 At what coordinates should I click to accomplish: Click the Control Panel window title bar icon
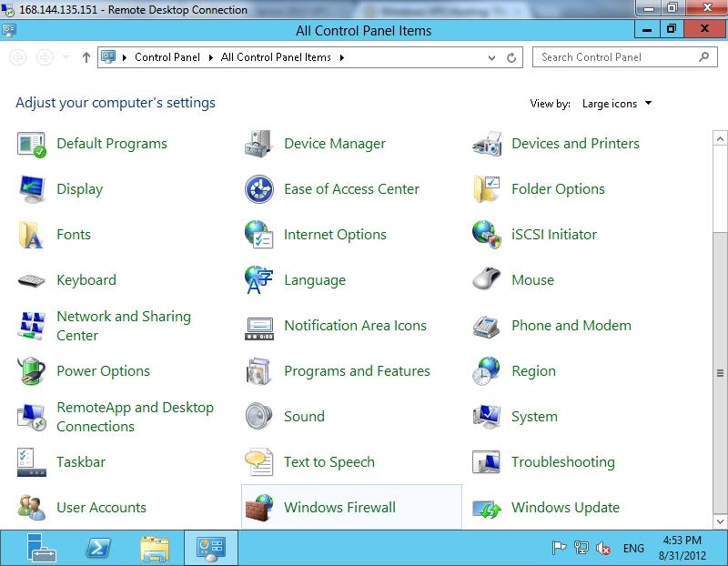coord(9,31)
